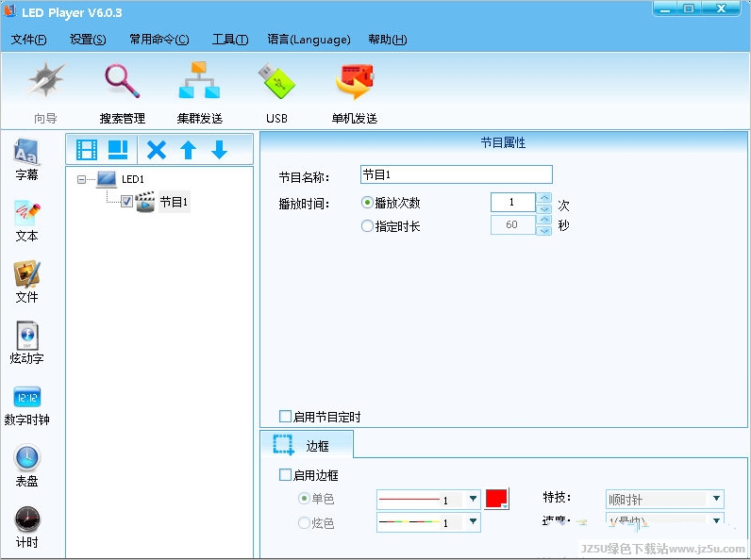
Task: Add a 文本 text element
Action: (x=26, y=221)
